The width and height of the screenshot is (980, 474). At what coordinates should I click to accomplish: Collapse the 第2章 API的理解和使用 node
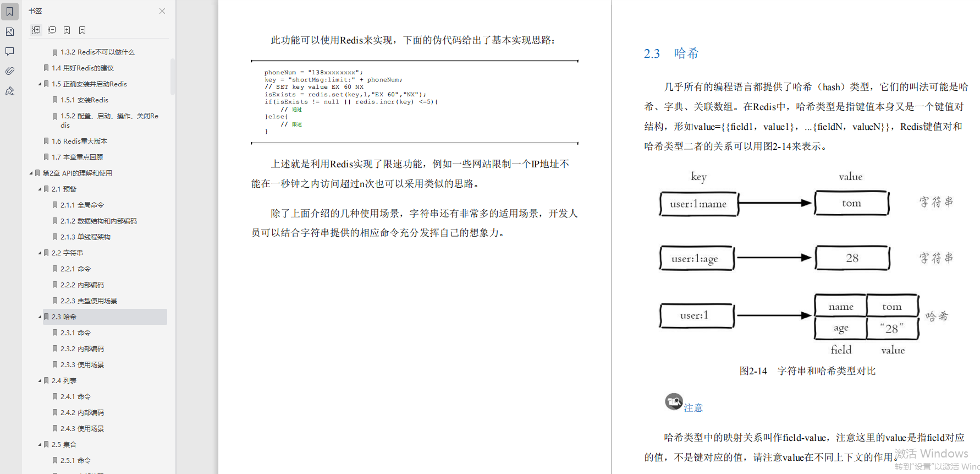point(31,173)
